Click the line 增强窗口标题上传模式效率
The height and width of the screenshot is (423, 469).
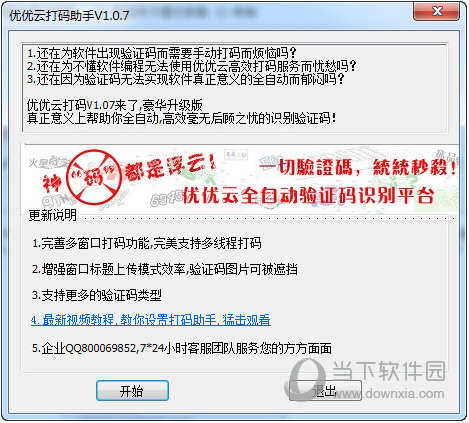coord(164,269)
